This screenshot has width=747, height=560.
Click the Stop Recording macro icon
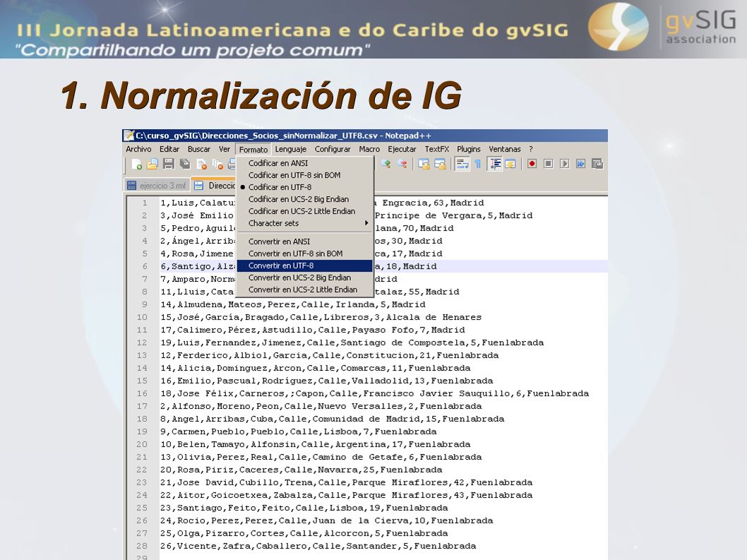[x=549, y=164]
